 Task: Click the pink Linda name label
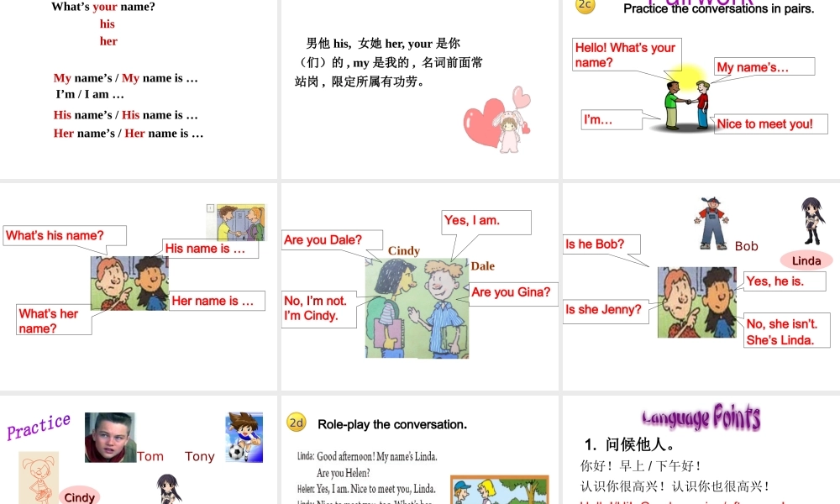(x=806, y=260)
